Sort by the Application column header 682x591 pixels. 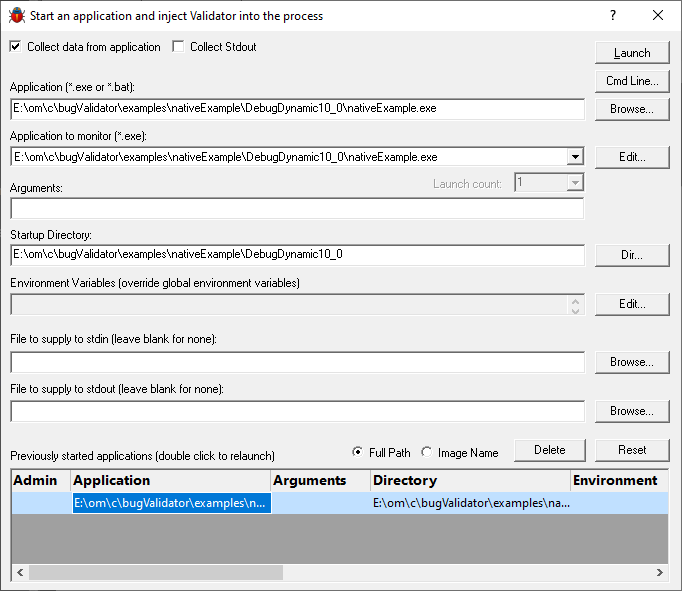click(x=170, y=481)
